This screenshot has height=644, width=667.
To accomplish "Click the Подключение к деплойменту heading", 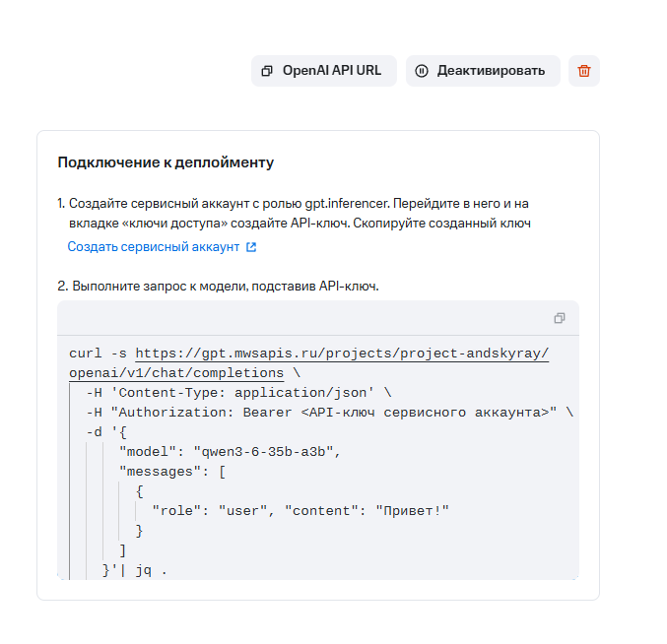I will [x=166, y=162].
